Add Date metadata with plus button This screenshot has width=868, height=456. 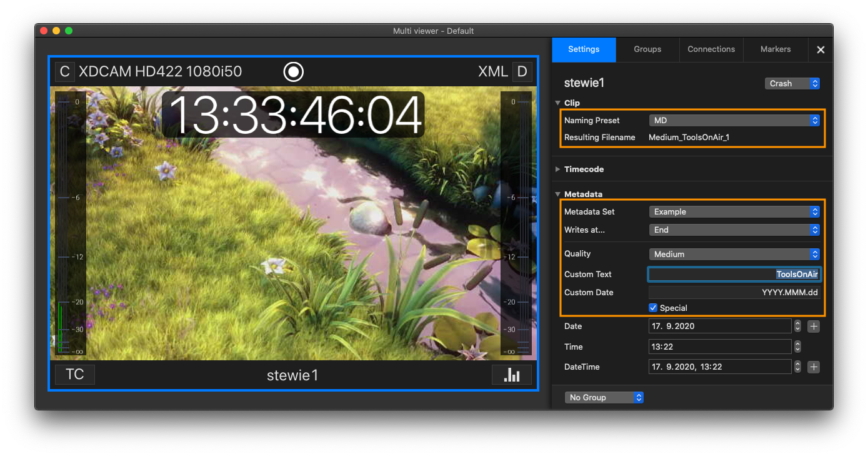click(x=813, y=326)
